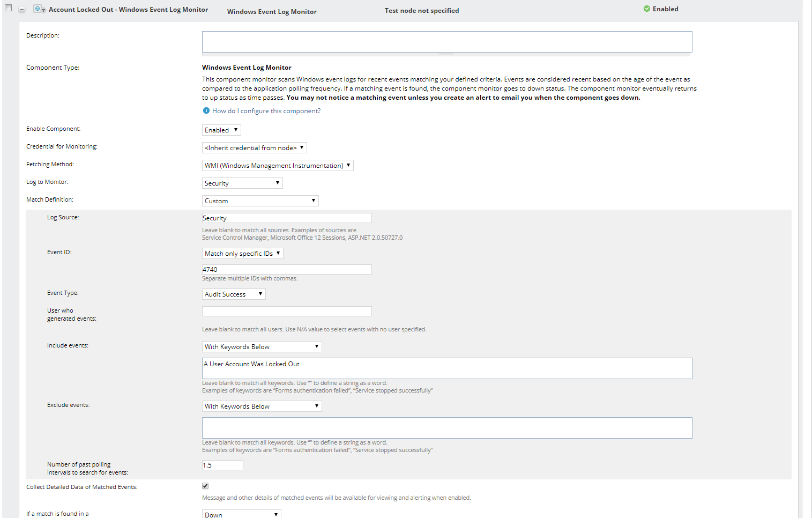Open the Log to Monitor Security dropdown

[242, 183]
